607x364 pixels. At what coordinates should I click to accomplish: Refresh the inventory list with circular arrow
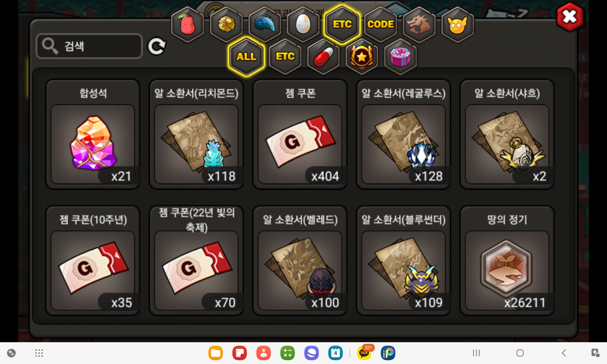(157, 46)
